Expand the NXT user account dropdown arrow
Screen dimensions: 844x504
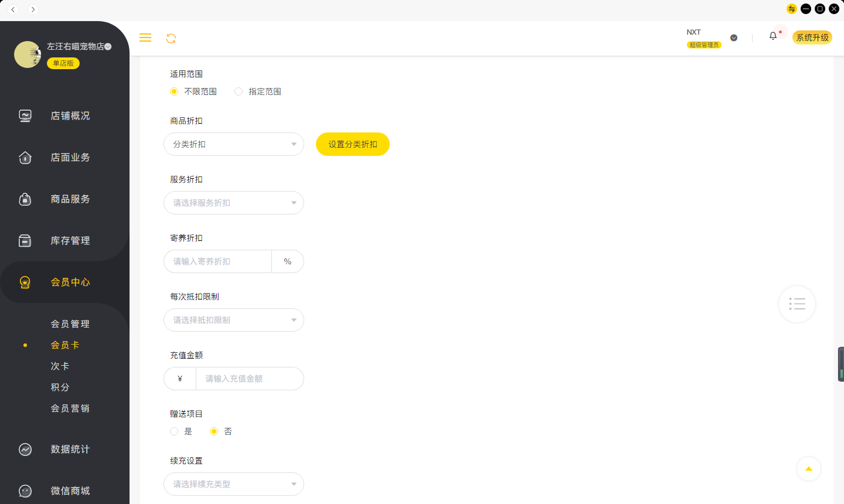point(734,38)
